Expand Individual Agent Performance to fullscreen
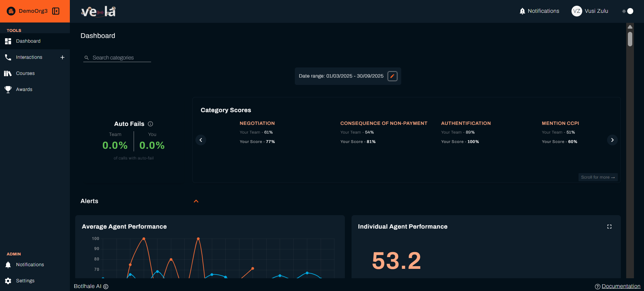 coord(609,227)
